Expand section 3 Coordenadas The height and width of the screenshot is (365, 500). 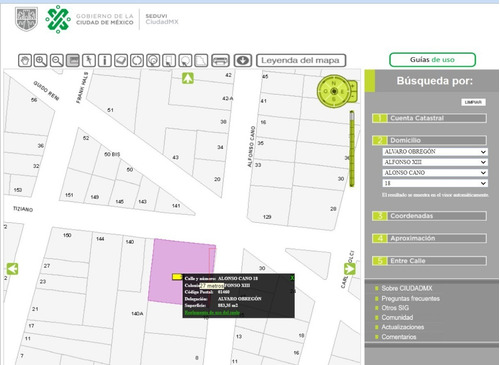(x=429, y=216)
